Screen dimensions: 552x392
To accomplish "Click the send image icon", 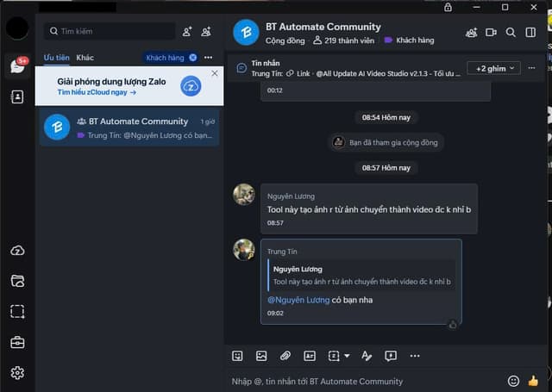I will (x=261, y=356).
